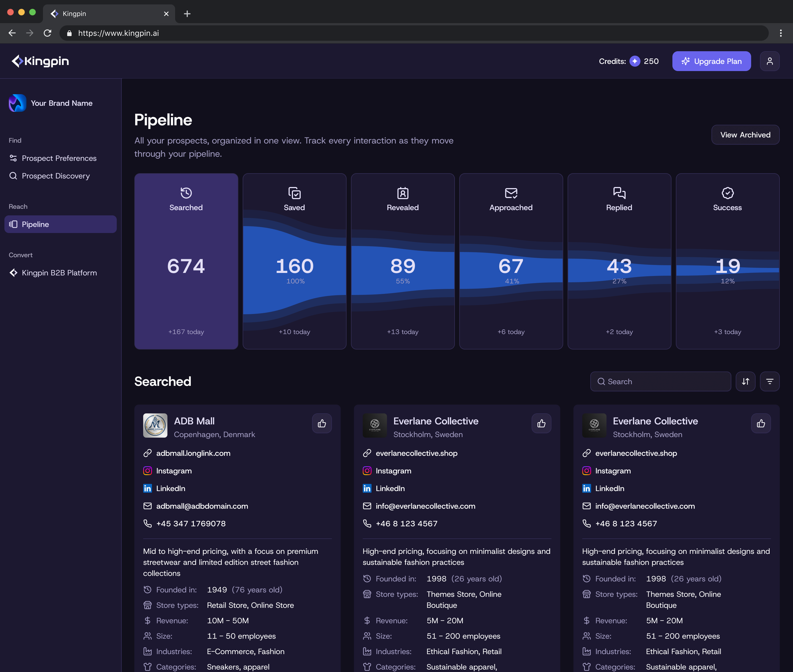Image resolution: width=793 pixels, height=672 pixels.
Task: Like the right Everlane Collective card
Action: (x=761, y=423)
